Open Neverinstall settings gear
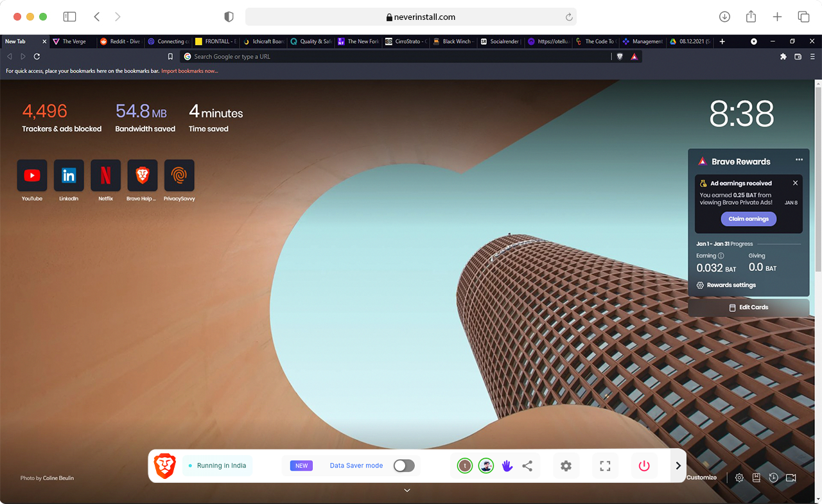This screenshot has width=822, height=504. tap(566, 466)
